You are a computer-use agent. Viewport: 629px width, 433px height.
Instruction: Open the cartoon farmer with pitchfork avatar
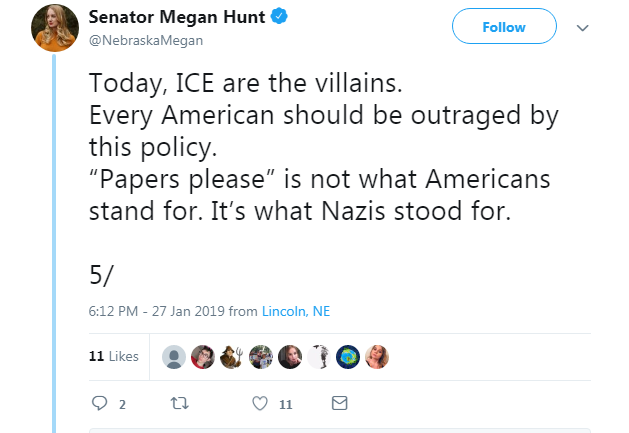pos(232,357)
